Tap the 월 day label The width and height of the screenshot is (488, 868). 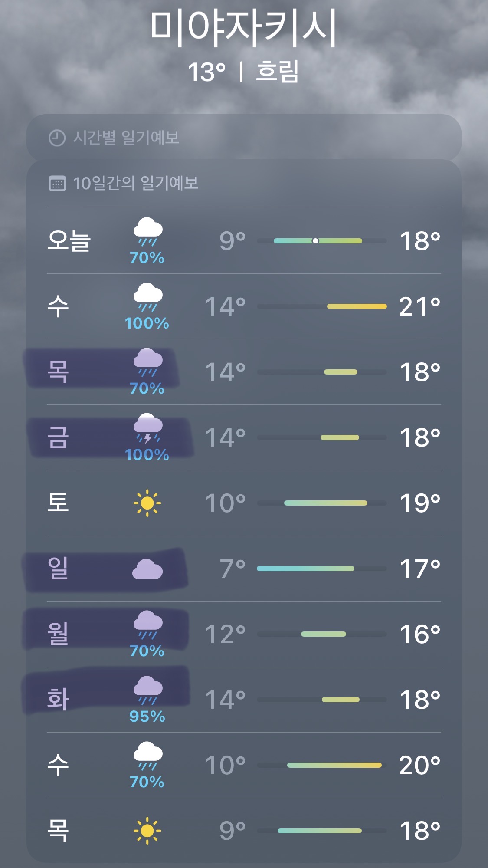pyautogui.click(x=58, y=634)
